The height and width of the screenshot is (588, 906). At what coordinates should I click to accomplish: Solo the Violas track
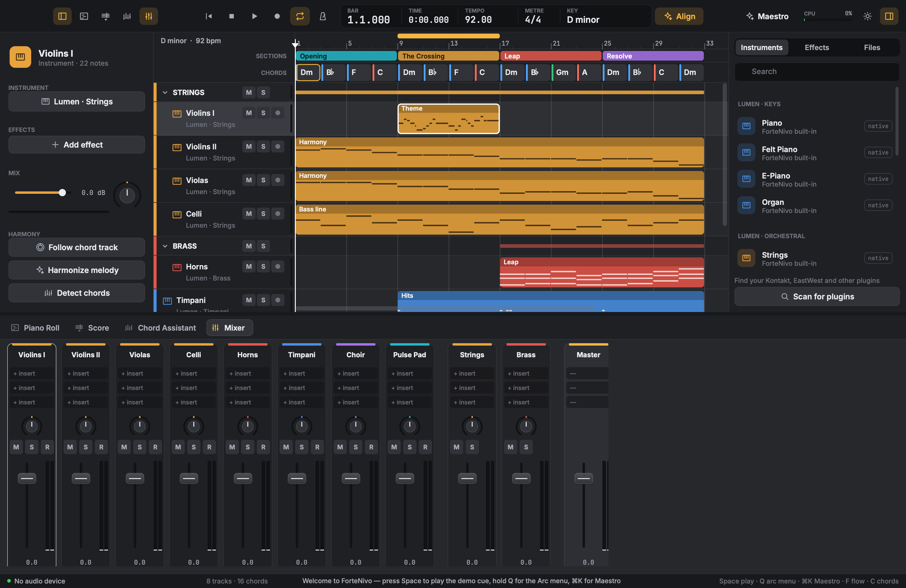coord(263,180)
